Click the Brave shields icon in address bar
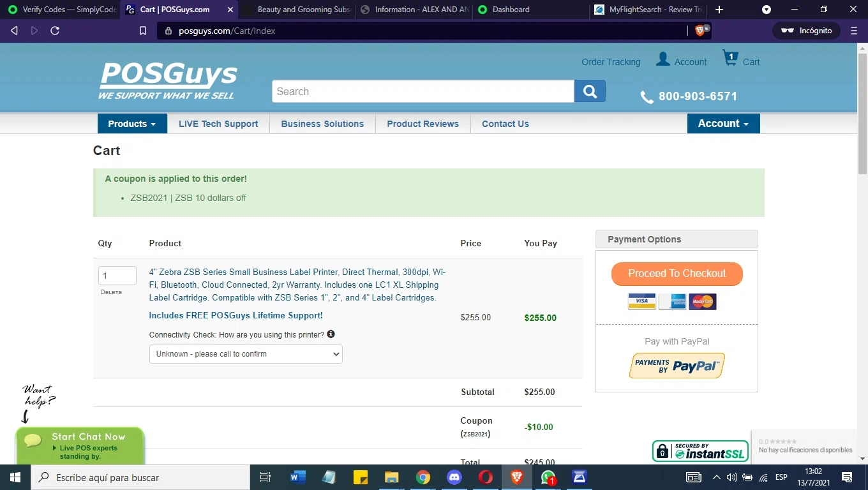The image size is (868, 490). [x=700, y=31]
